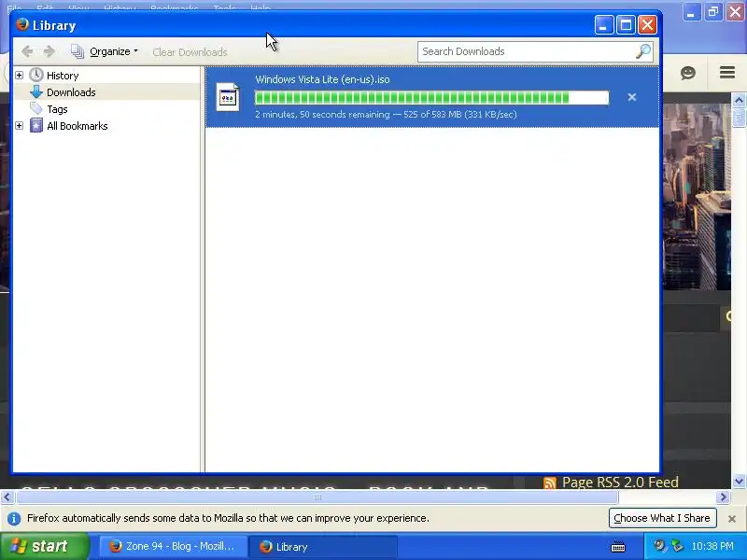Click the network tray icon beside the clock
The image size is (747, 560).
pos(677,546)
